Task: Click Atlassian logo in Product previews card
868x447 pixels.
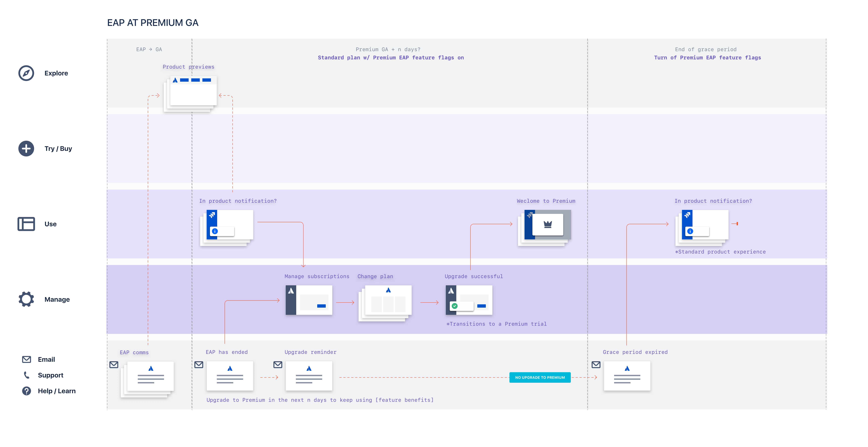Action: [175, 80]
